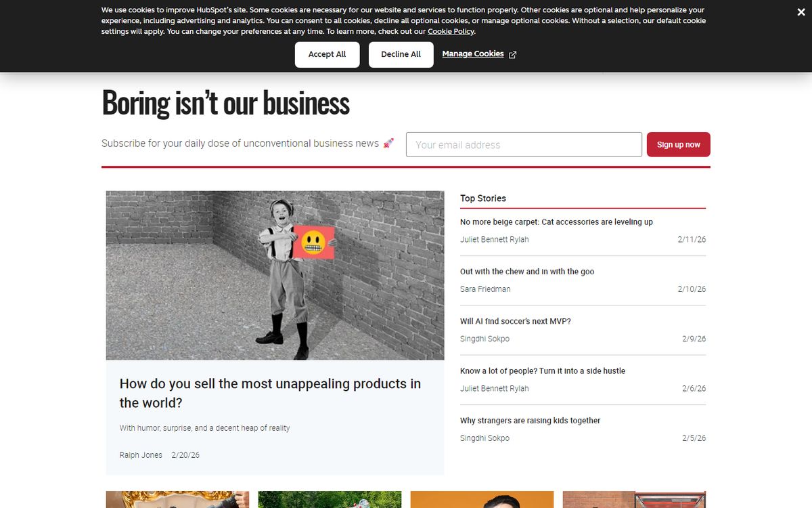
Task: Click the Sign up now button
Action: pyautogui.click(x=678, y=145)
